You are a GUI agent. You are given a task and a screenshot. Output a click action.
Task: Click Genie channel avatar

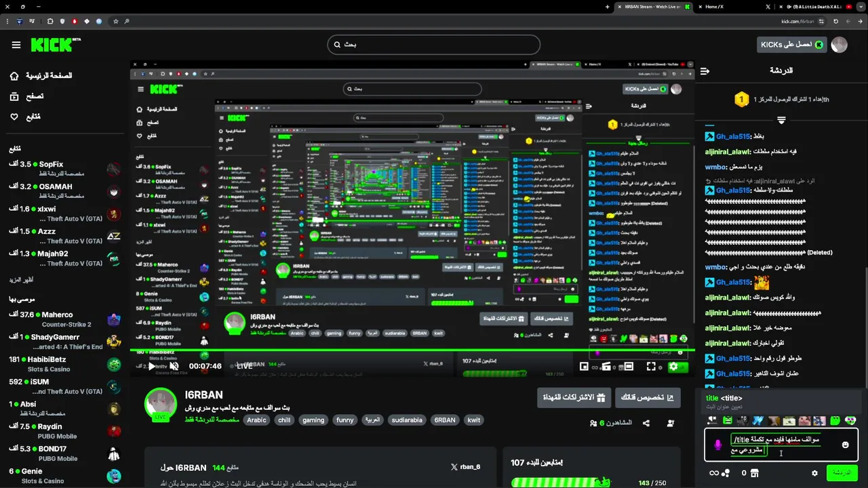pyautogui.click(x=114, y=476)
